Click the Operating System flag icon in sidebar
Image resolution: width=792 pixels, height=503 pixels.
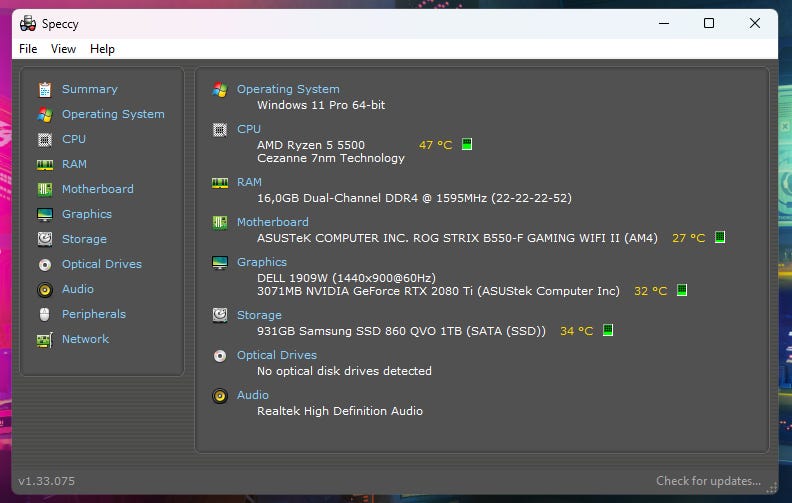click(45, 115)
